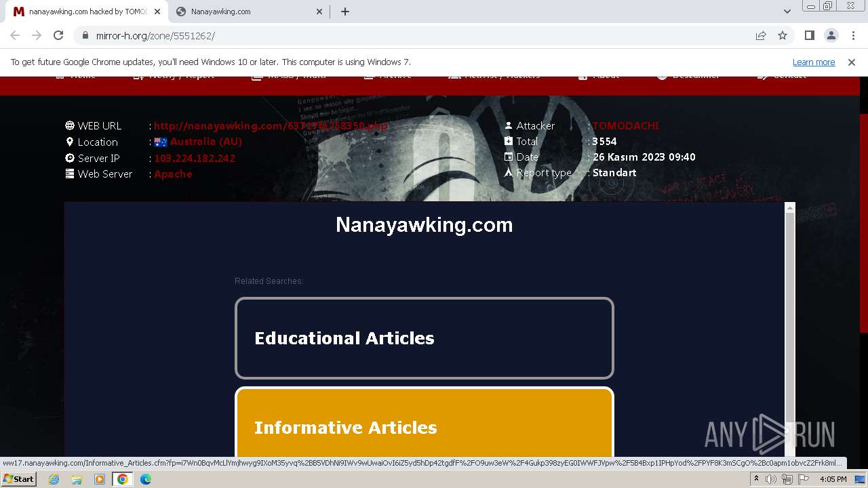Click the taskbar clock 4:05 PM
This screenshot has height=488, width=868.
click(x=833, y=479)
